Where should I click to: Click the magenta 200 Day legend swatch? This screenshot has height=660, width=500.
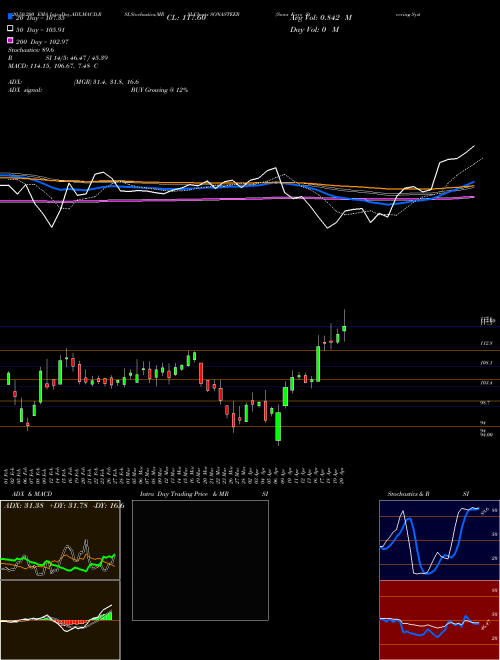tap(10, 41)
